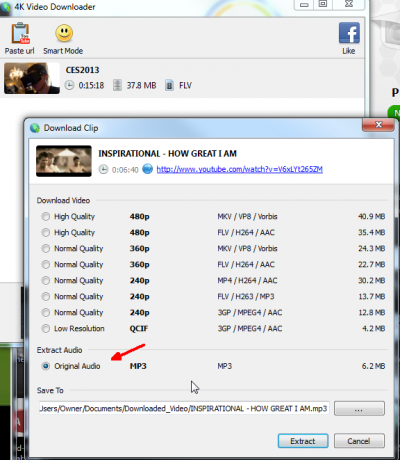
Task: Select Normal Quality 240p MP4 option
Action: (46, 281)
